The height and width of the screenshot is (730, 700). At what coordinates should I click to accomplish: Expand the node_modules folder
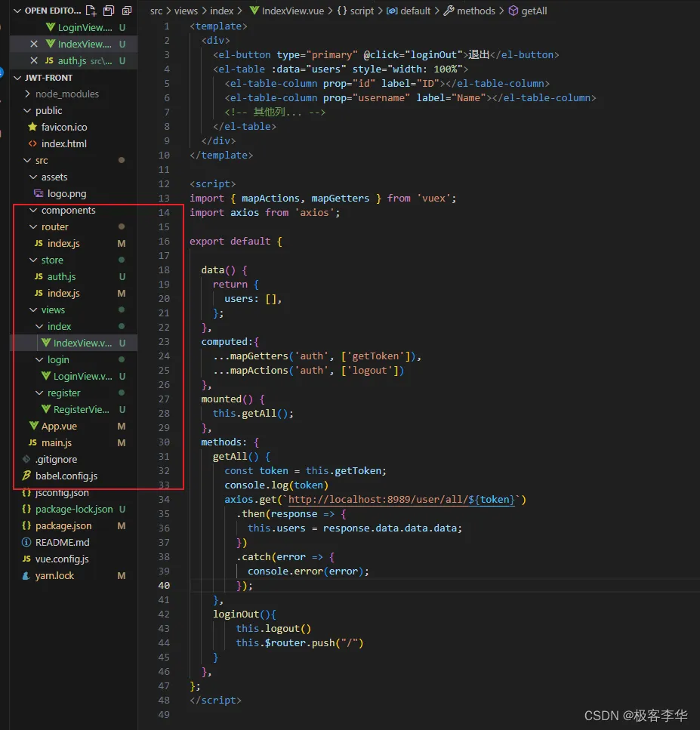pos(27,94)
